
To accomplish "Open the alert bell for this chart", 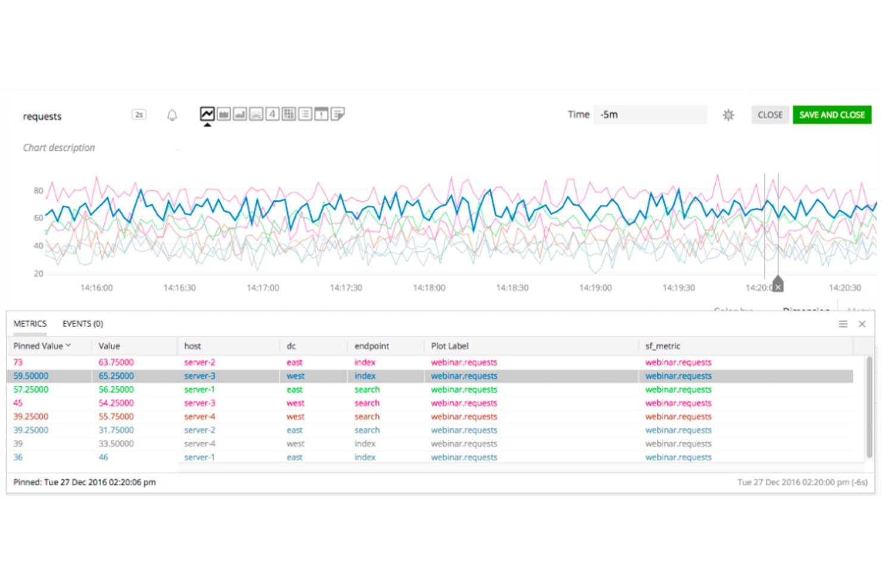I will point(172,115).
